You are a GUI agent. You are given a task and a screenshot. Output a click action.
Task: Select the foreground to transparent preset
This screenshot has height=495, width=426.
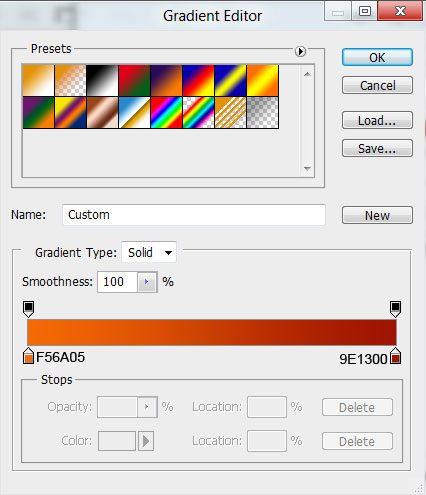coord(70,81)
